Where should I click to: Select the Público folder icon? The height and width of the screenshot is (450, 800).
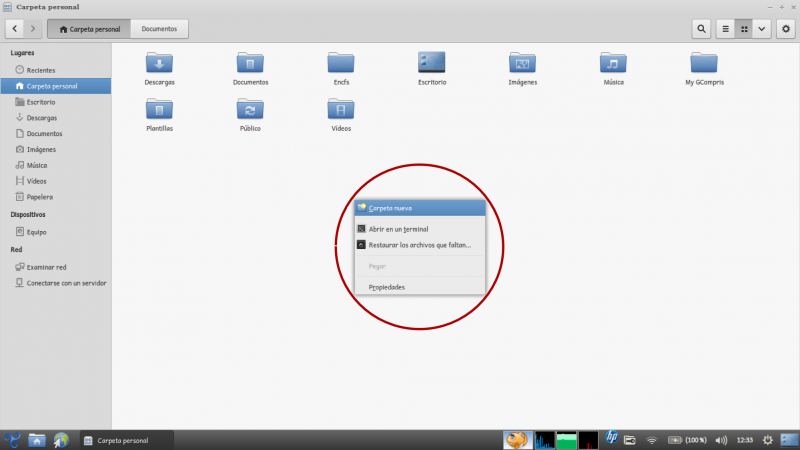[250, 110]
